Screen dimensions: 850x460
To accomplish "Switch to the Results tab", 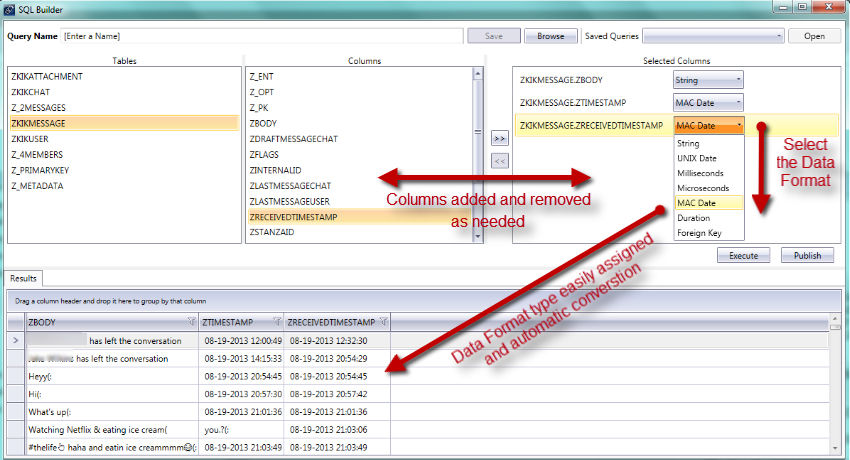I will tap(22, 278).
